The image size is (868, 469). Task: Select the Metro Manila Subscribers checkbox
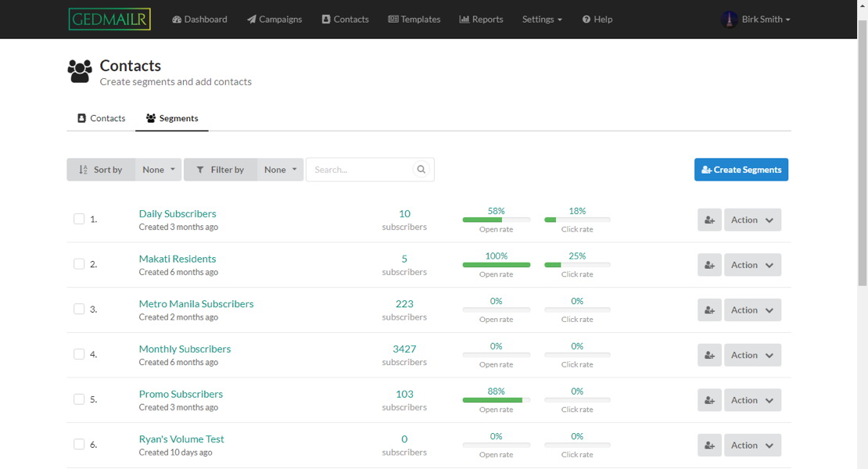(x=79, y=309)
